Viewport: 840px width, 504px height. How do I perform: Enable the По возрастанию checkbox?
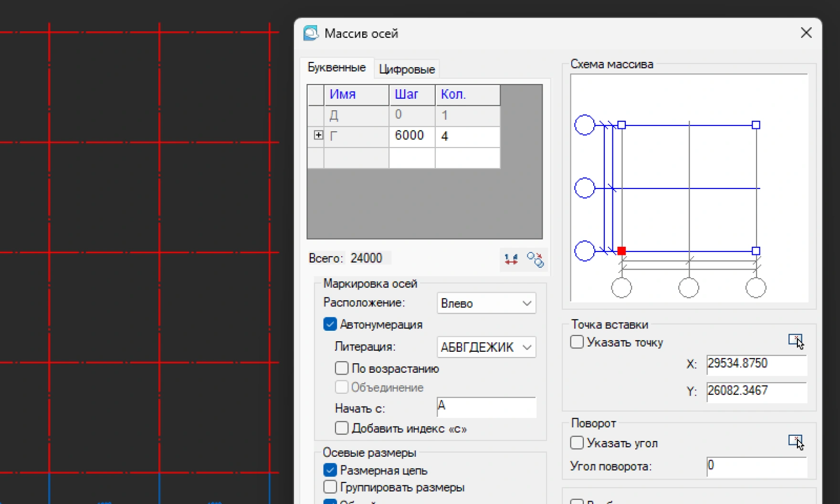point(342,368)
